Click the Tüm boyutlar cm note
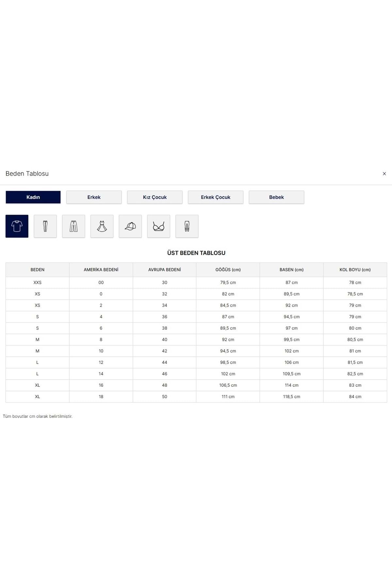 [x=38, y=416]
